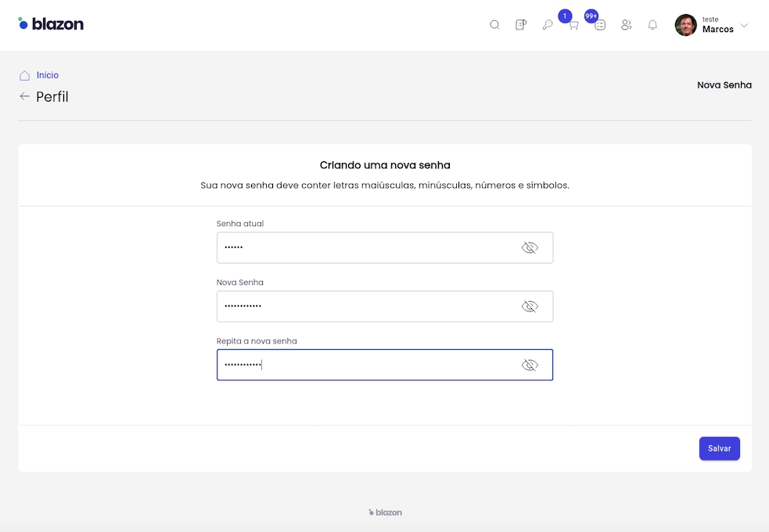Viewport: 769px width, 532px height.
Task: Click the users/people icon in header
Action: [x=626, y=25]
